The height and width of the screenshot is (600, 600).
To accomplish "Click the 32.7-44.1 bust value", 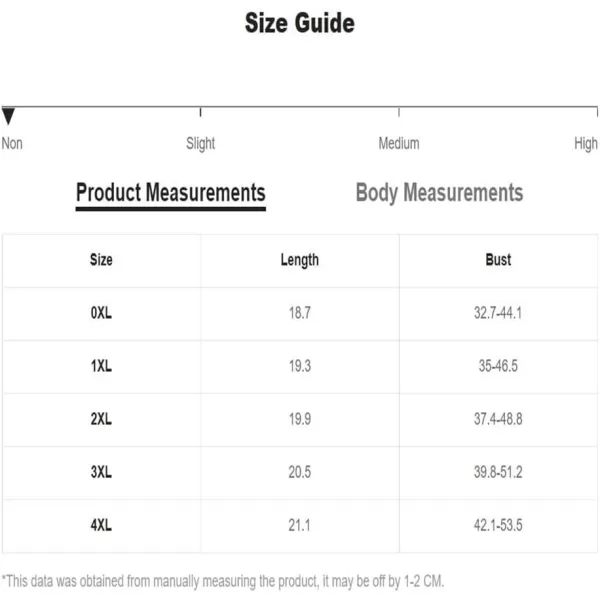I will (x=498, y=313).
